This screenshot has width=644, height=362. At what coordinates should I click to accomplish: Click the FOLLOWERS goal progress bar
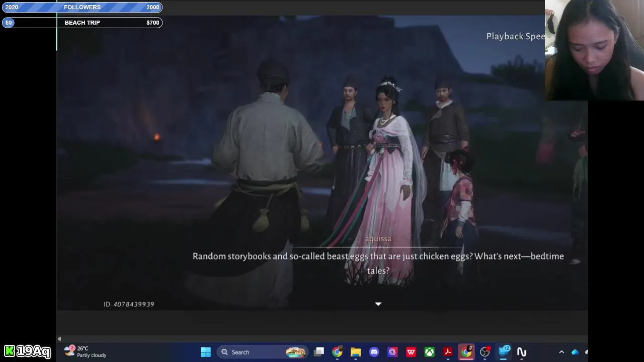82,7
